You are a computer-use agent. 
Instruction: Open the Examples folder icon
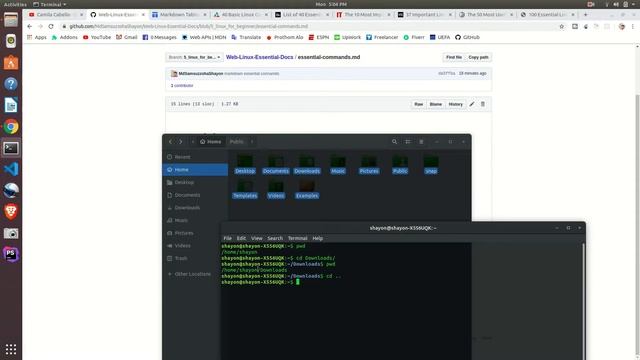[307, 189]
